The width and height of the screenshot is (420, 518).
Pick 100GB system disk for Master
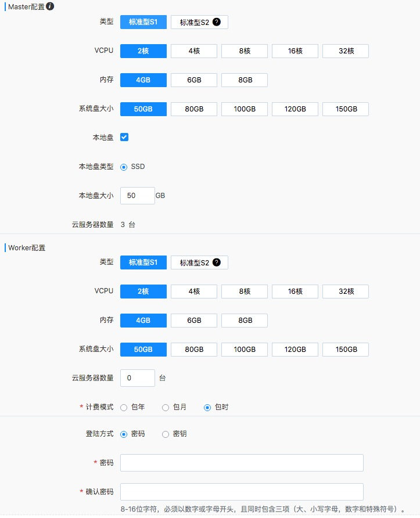click(245, 109)
